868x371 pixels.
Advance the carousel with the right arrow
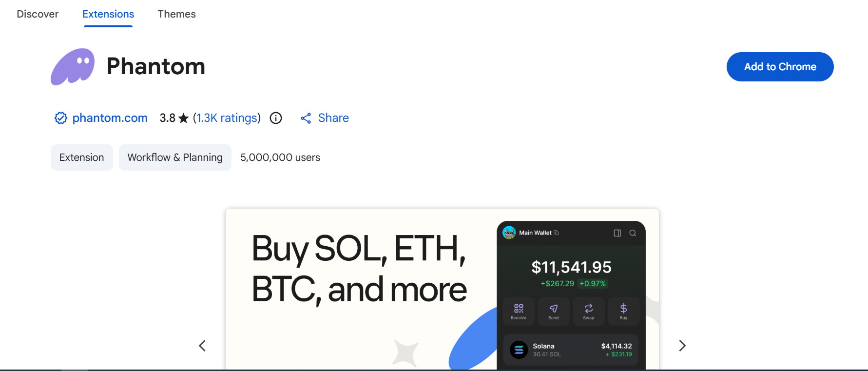pos(682,345)
